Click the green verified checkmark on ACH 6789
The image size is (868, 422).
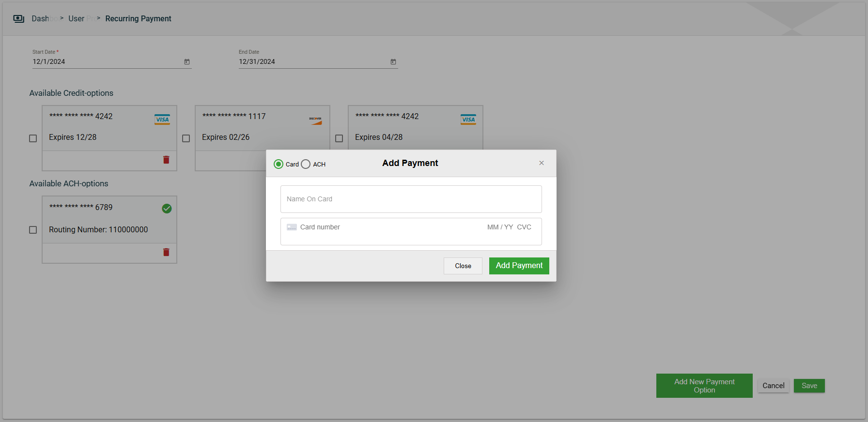pos(167,209)
